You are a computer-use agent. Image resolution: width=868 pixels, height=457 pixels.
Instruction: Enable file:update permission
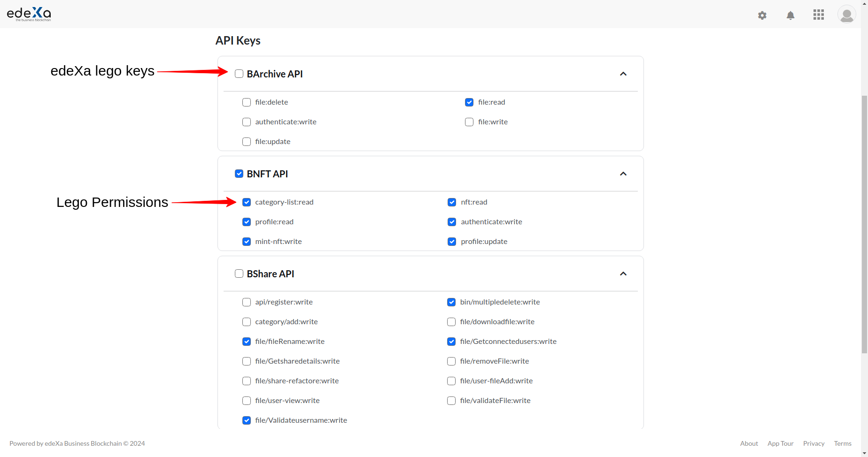pyautogui.click(x=247, y=142)
